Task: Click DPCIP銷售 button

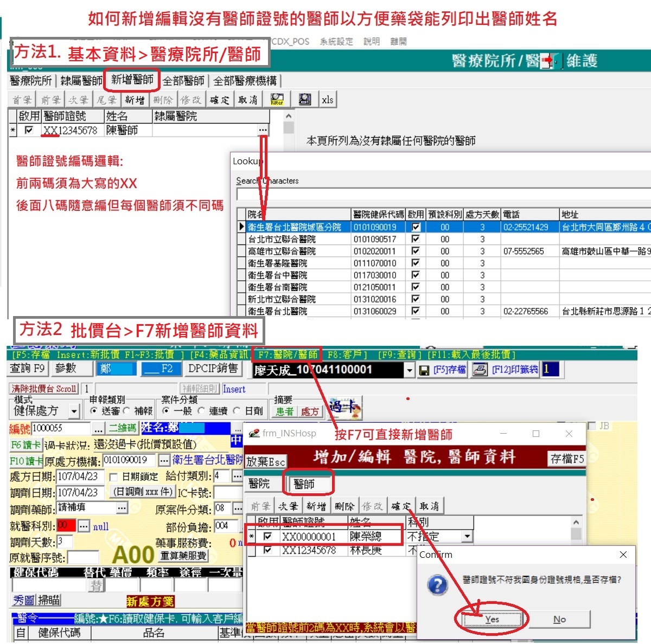Action: tap(213, 368)
